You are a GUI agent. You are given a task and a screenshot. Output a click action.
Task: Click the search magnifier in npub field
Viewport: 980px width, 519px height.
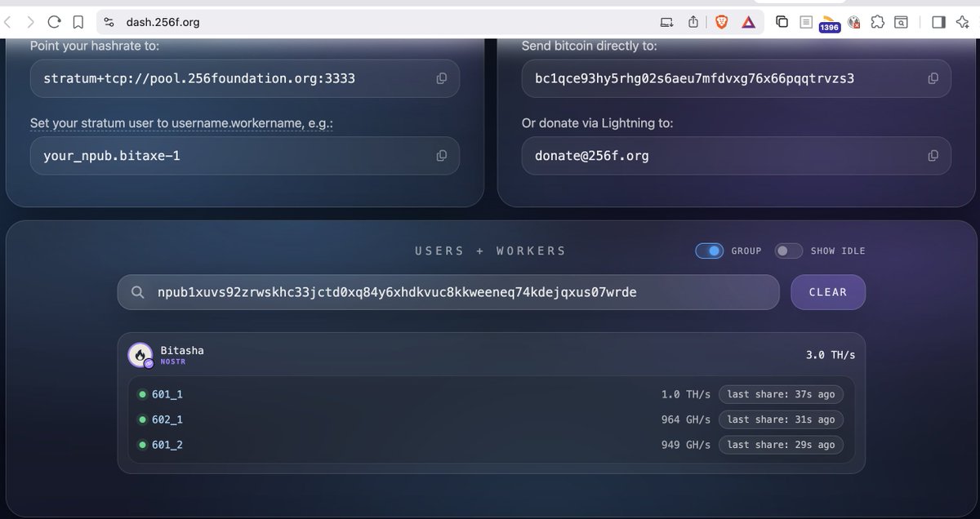[x=139, y=292]
